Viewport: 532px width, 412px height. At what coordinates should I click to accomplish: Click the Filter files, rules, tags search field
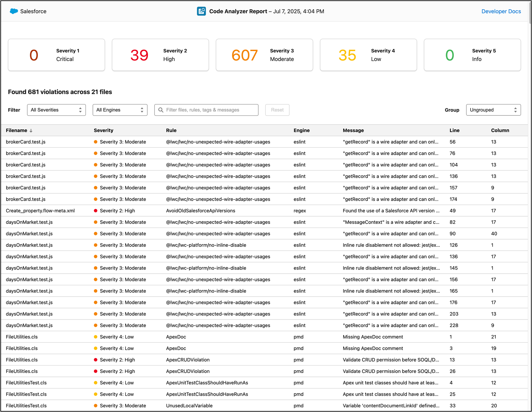tap(206, 110)
